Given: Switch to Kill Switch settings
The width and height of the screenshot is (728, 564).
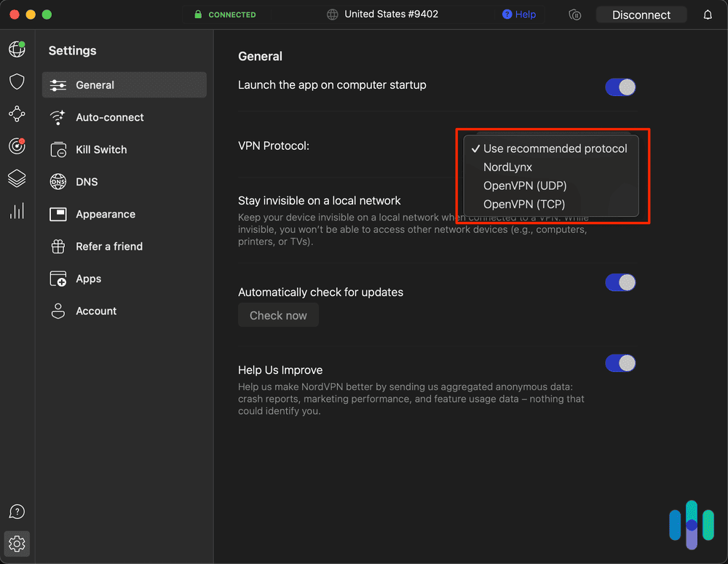Looking at the screenshot, I should (x=101, y=149).
